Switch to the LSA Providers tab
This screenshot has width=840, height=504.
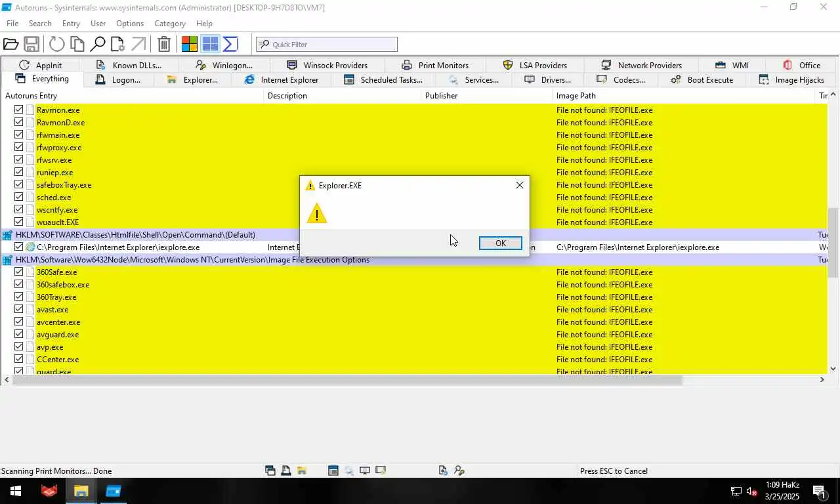coord(535,65)
